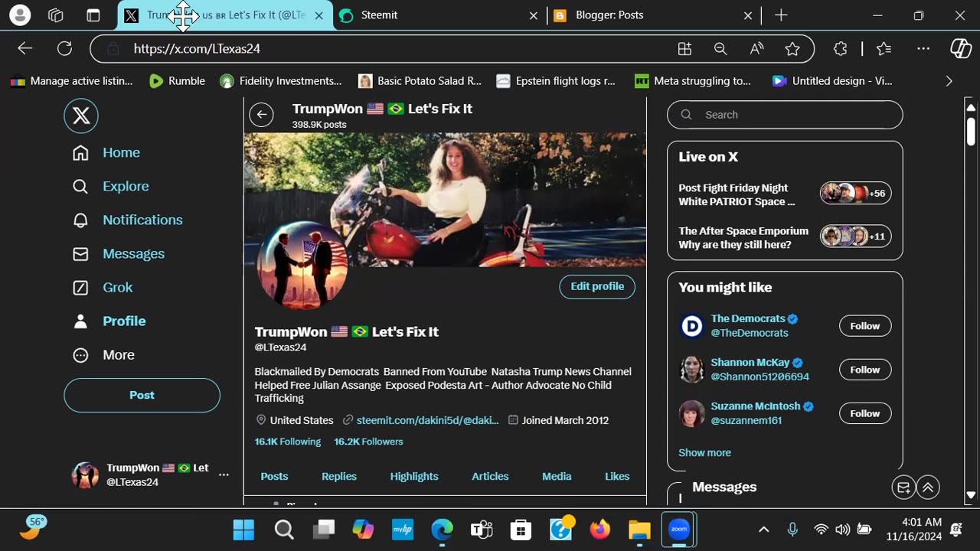Open the tab actions menu icon
Viewport: 980px width, 551px height.
[x=93, y=15]
